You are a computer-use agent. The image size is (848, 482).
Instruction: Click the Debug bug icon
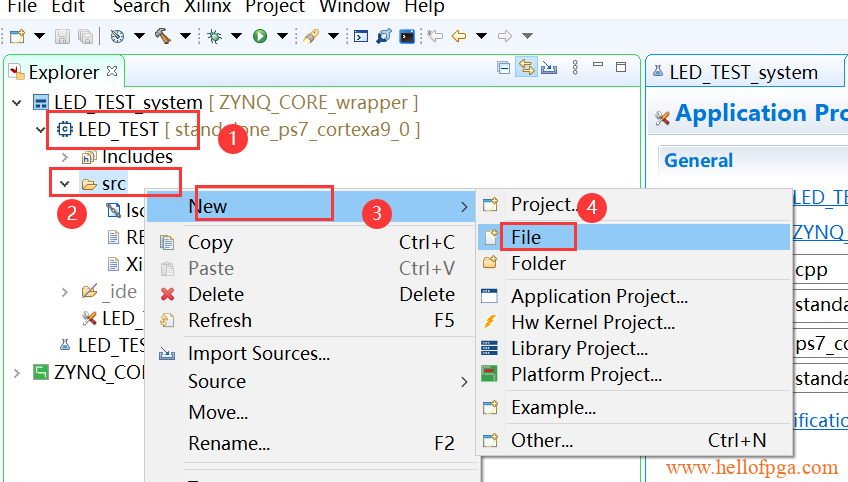point(215,36)
